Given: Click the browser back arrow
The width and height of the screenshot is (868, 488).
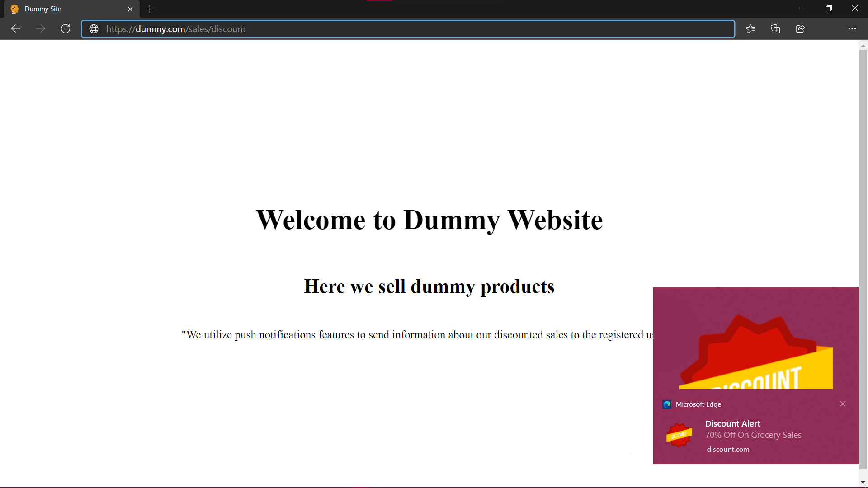Looking at the screenshot, I should click(x=16, y=29).
